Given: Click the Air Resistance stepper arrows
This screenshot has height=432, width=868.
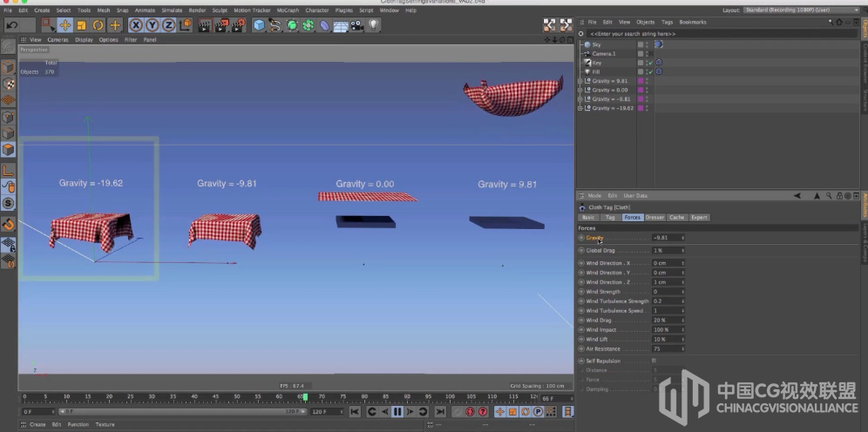Looking at the screenshot, I should (x=682, y=349).
